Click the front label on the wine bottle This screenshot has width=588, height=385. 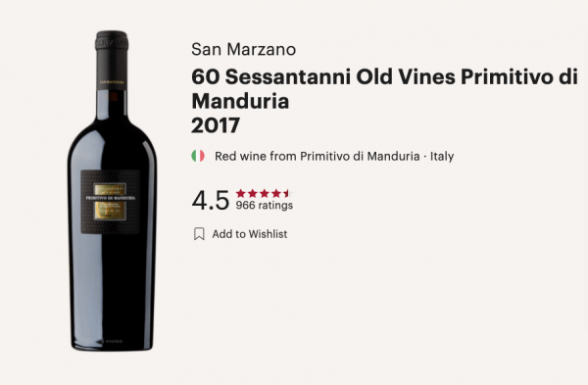click(110, 202)
